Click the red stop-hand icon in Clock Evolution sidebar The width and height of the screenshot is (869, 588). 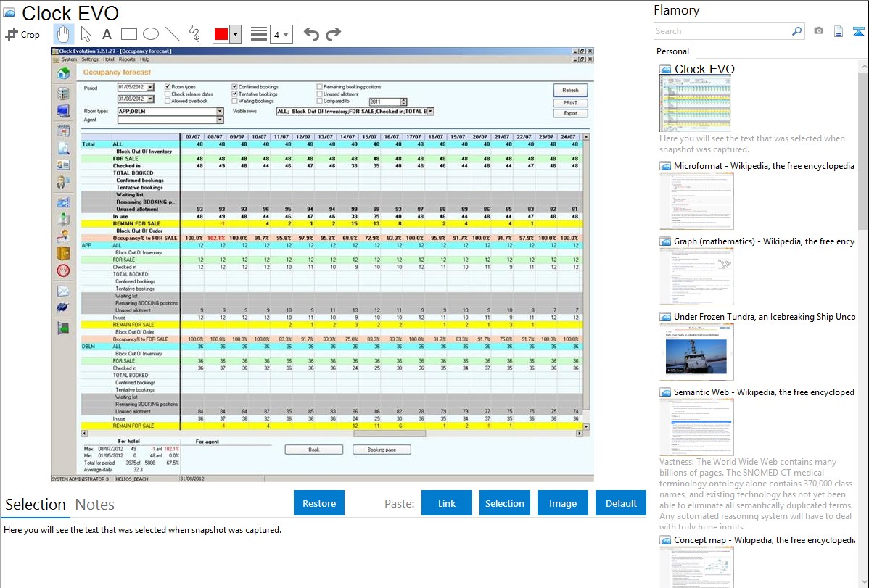[x=64, y=270]
